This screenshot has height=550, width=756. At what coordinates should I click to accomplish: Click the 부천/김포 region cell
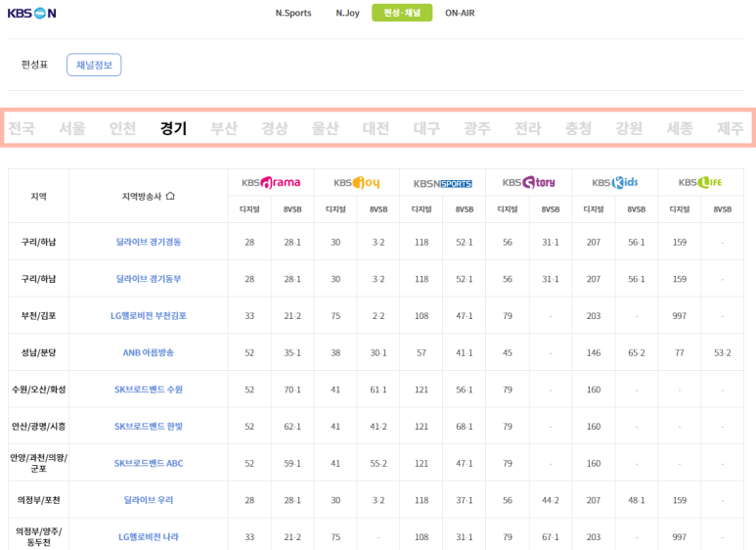(38, 315)
